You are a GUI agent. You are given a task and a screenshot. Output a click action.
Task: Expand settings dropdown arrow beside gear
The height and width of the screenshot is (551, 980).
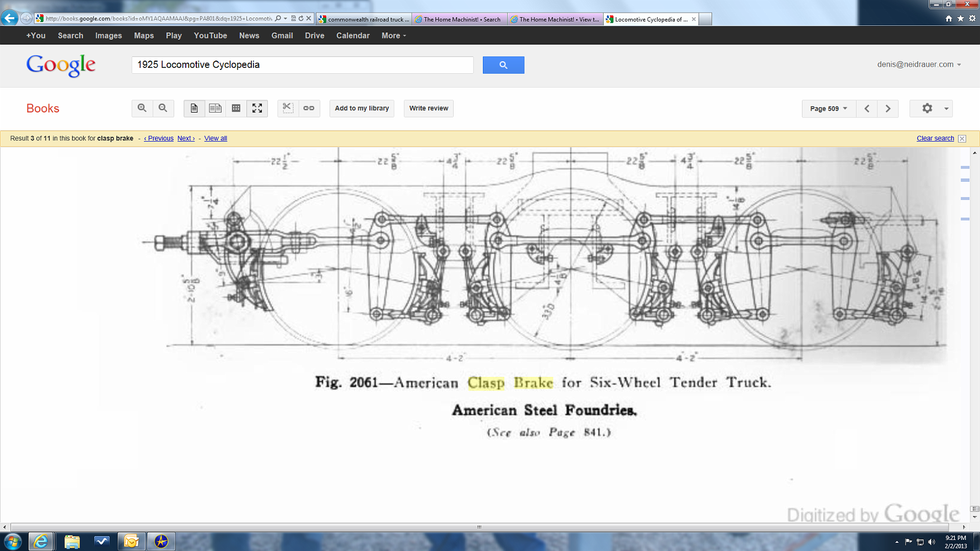pos(946,109)
